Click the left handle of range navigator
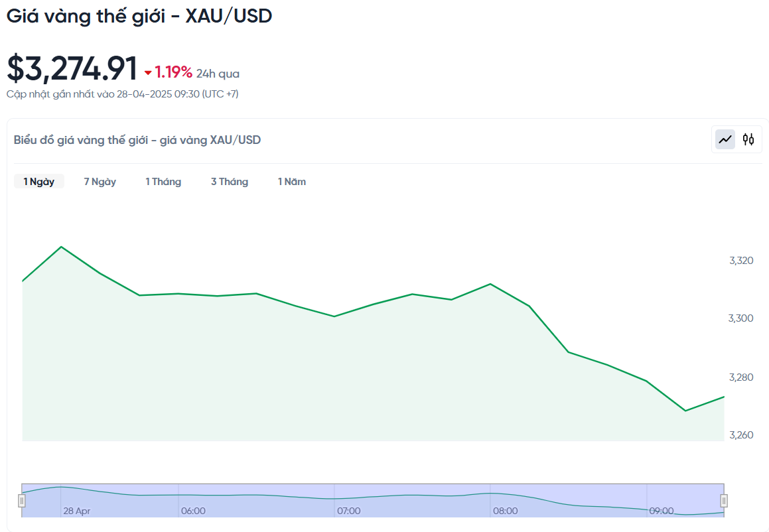 (22, 500)
